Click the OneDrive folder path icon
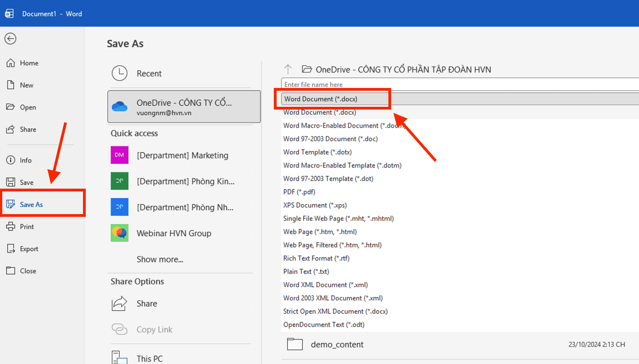Image resolution: width=639 pixels, height=364 pixels. [307, 69]
